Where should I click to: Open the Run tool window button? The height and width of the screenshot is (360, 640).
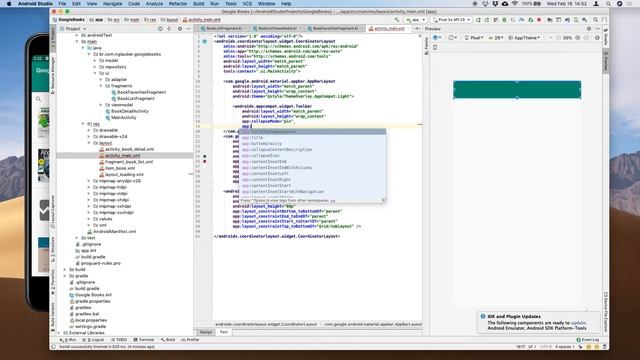(x=69, y=340)
